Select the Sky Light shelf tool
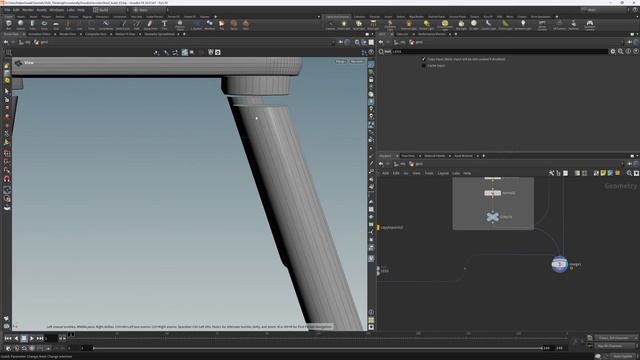The height and width of the screenshot is (360, 640). (461, 25)
